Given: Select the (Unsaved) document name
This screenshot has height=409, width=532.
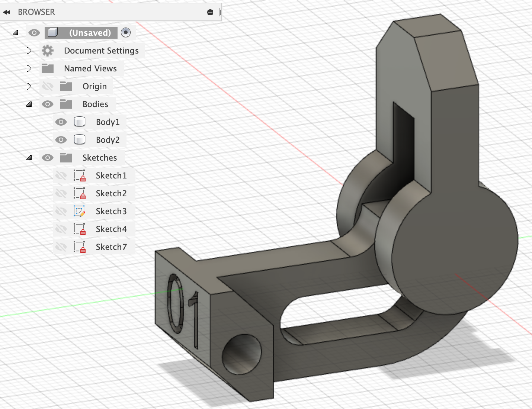Looking at the screenshot, I should coord(90,33).
